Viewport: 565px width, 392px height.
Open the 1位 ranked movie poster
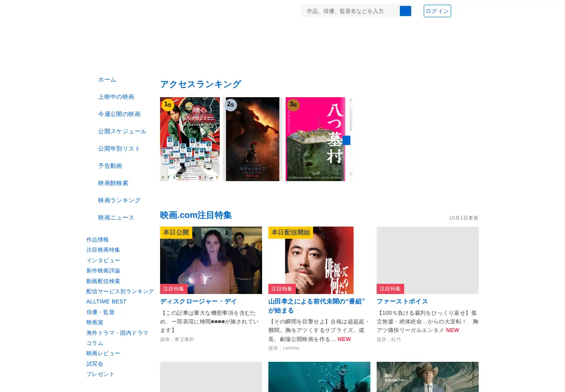190,139
